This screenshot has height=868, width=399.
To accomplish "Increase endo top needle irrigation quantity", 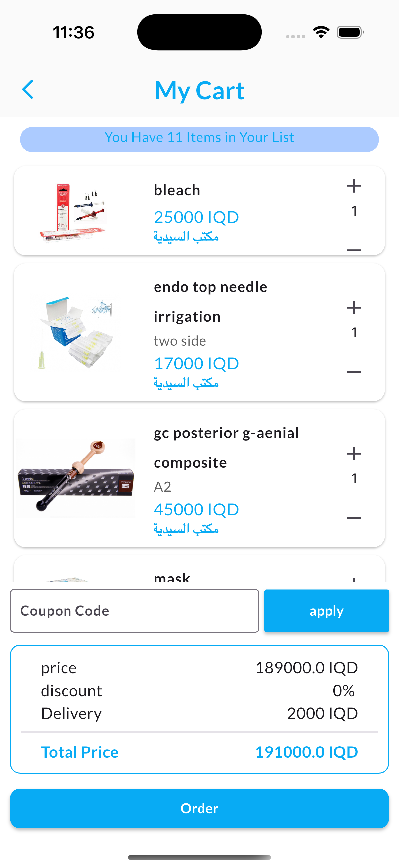I will (x=354, y=308).
